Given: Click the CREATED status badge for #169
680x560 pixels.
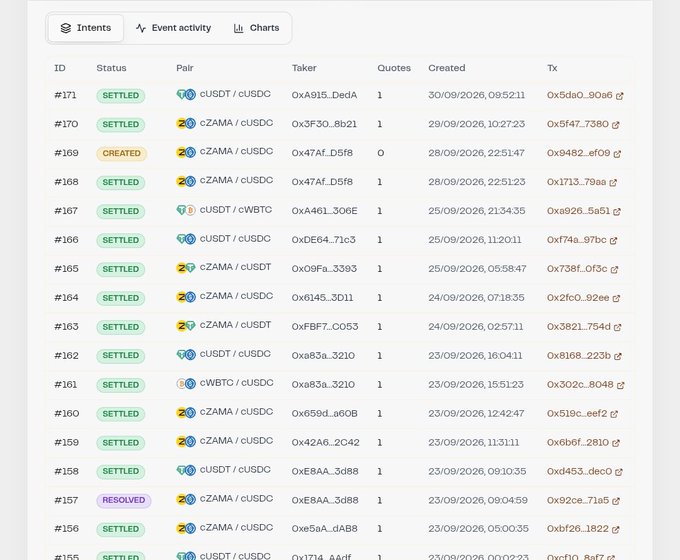Looking at the screenshot, I should pos(121,154).
